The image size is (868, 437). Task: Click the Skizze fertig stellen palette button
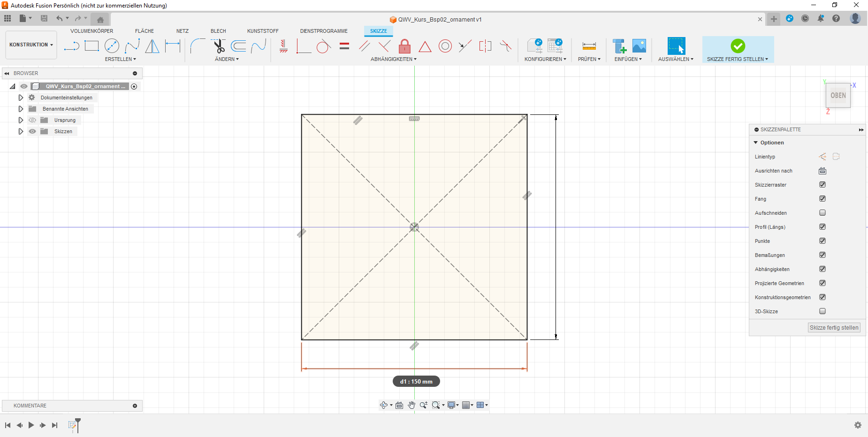(834, 328)
